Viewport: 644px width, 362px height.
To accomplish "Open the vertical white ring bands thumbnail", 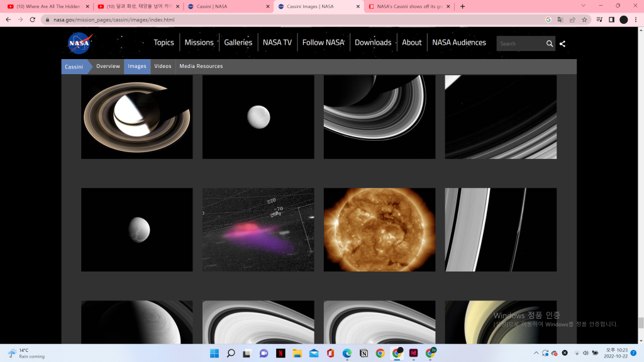I will [501, 230].
